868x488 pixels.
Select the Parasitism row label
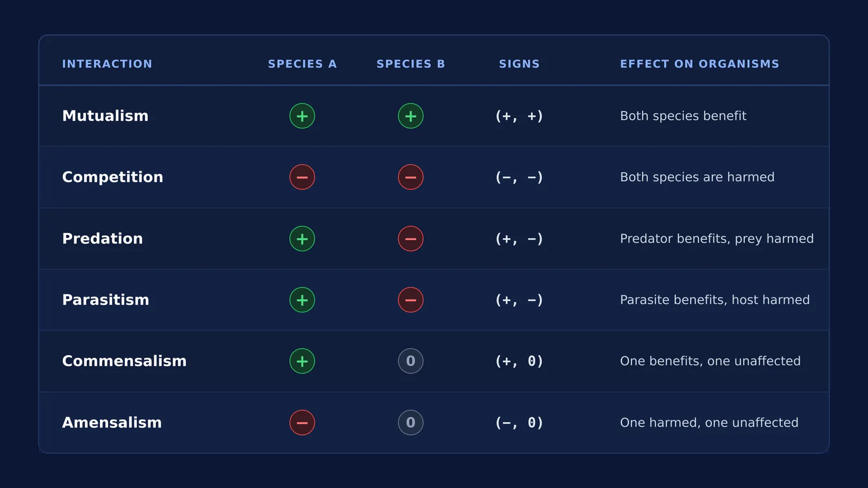click(106, 300)
